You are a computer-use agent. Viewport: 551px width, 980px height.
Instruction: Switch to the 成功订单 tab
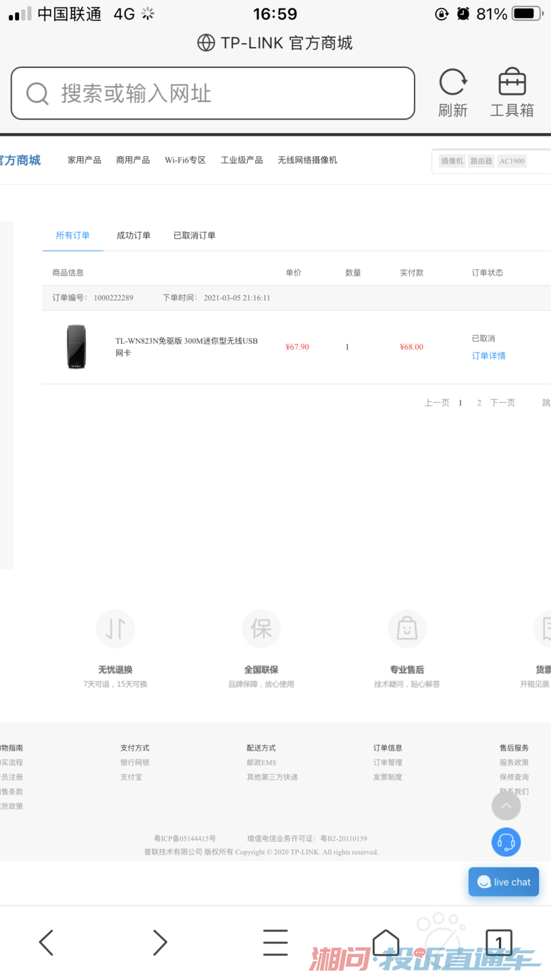133,235
